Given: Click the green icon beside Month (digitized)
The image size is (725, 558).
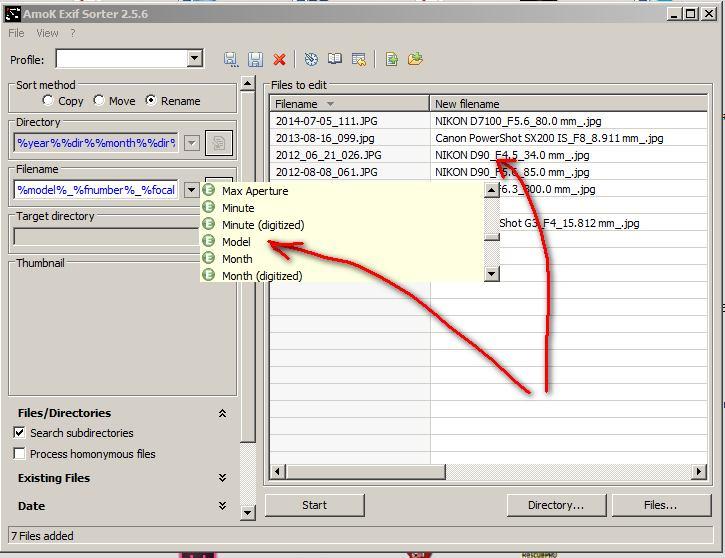Looking at the screenshot, I should click(x=209, y=275).
